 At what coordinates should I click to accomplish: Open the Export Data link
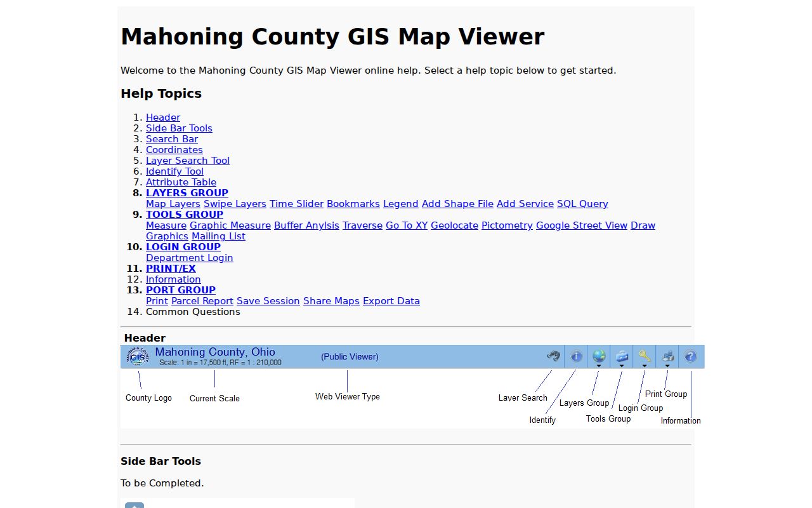click(391, 301)
